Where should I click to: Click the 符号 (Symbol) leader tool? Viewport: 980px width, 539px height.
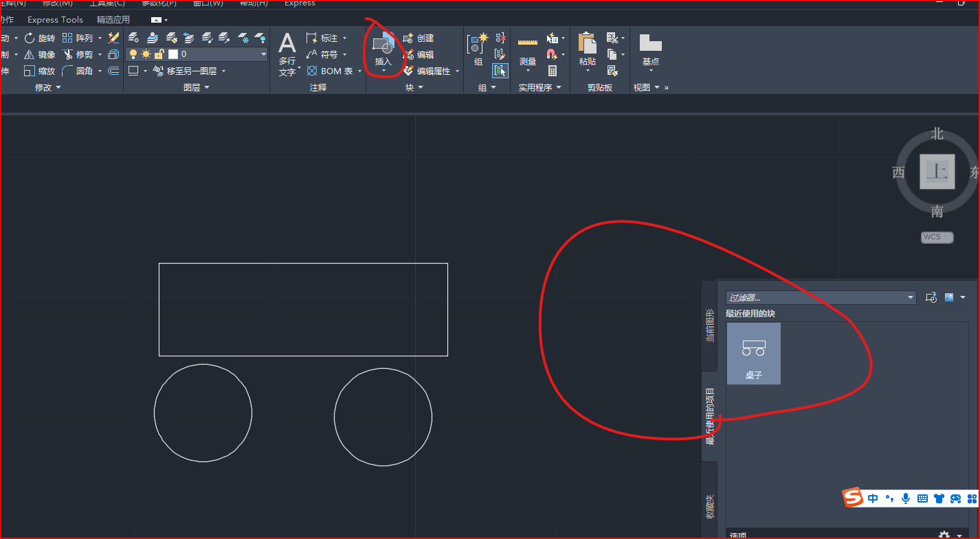tap(322, 54)
